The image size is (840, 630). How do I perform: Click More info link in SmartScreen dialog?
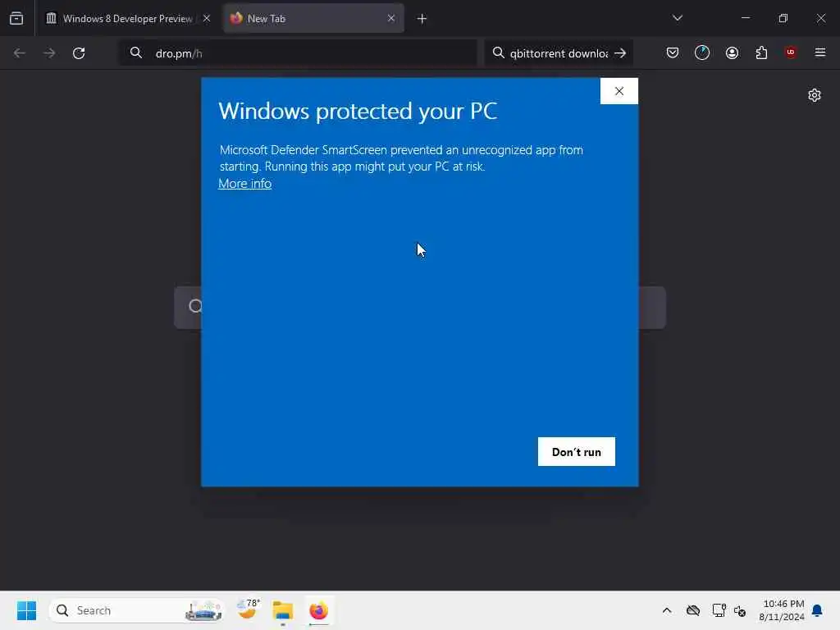[244, 183]
